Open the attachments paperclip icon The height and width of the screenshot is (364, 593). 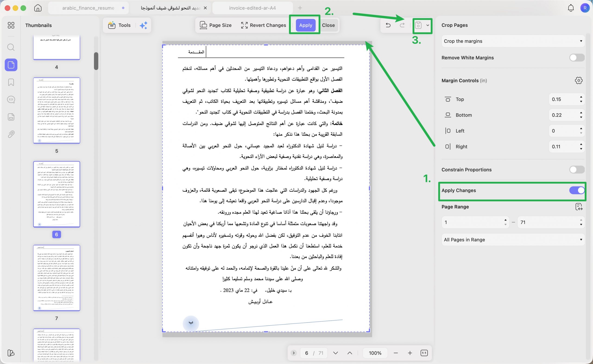point(11,134)
